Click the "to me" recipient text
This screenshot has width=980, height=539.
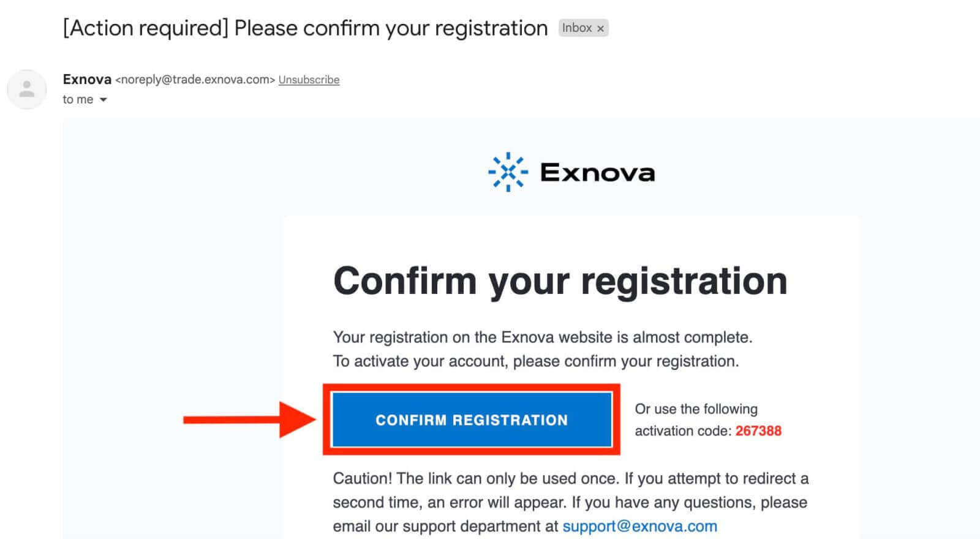click(x=78, y=100)
